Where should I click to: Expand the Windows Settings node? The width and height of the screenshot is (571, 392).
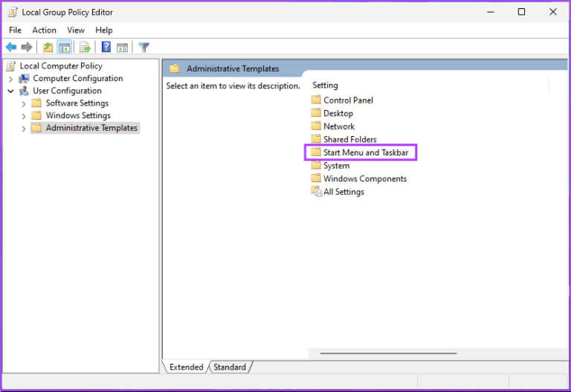[24, 116]
